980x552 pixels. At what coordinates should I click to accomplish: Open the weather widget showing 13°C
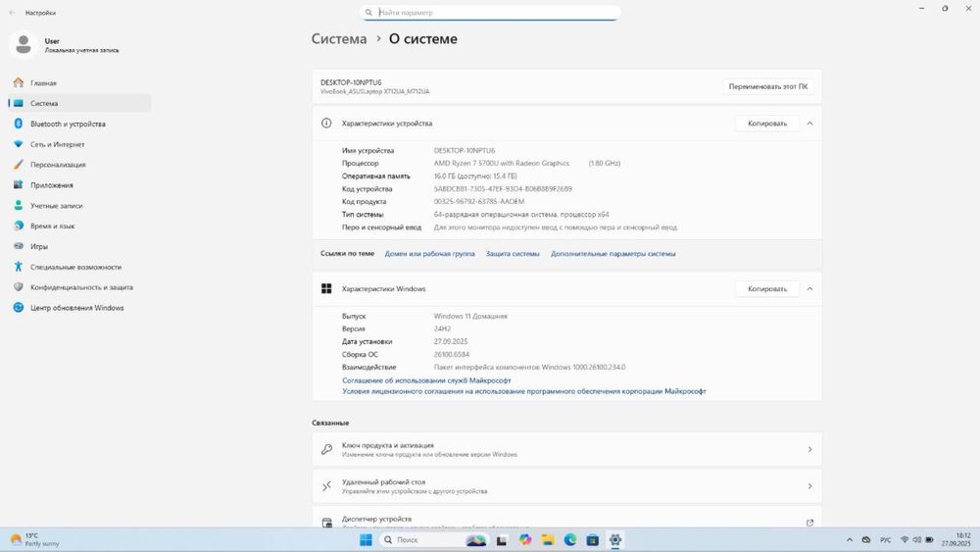pos(34,540)
